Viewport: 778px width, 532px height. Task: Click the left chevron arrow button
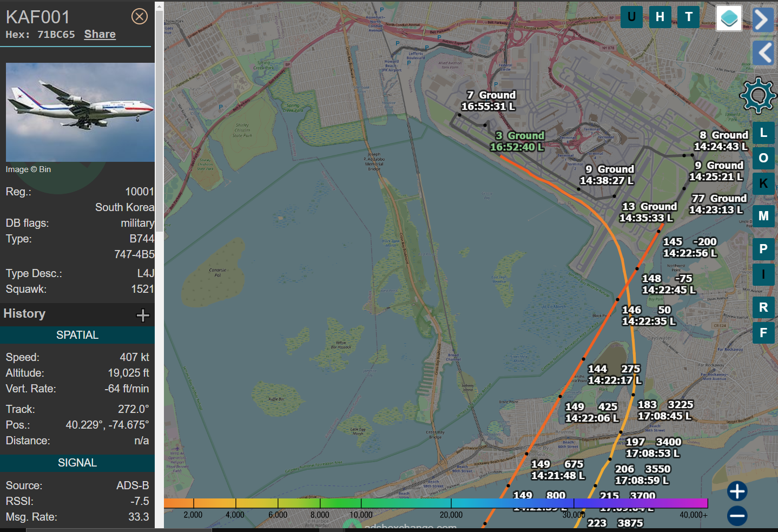pyautogui.click(x=763, y=52)
